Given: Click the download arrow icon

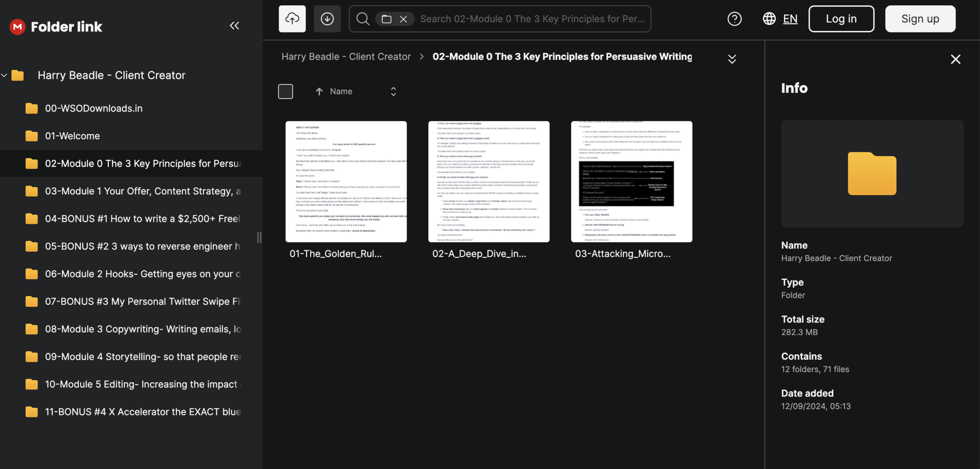Looking at the screenshot, I should (327, 19).
